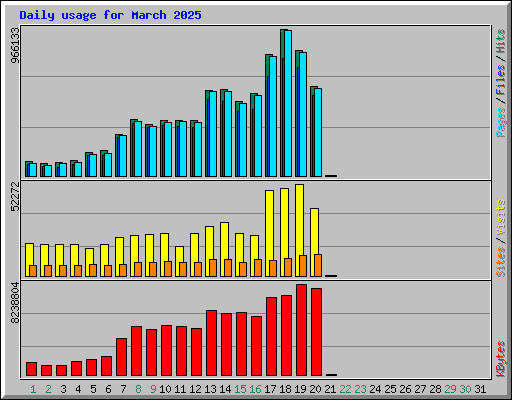
Task: Click the yellow visits bar for day 5
Action: [x=88, y=257]
